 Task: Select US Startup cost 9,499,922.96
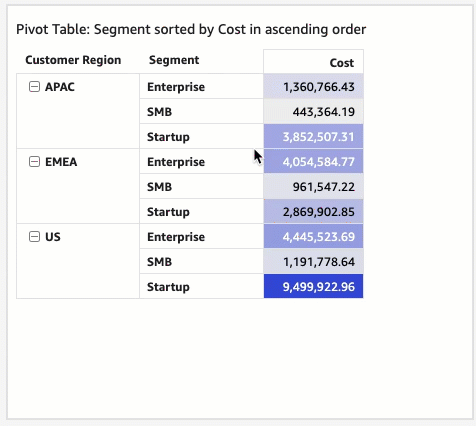[313, 287]
